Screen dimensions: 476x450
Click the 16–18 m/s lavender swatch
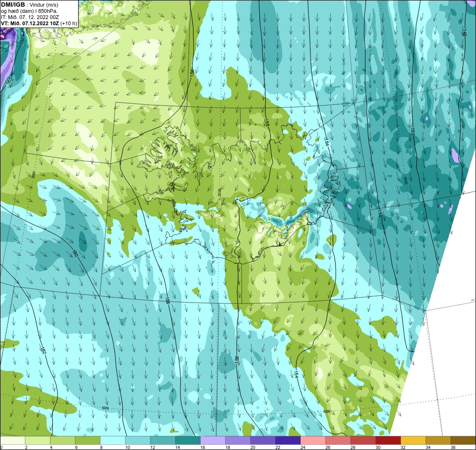[213, 440]
